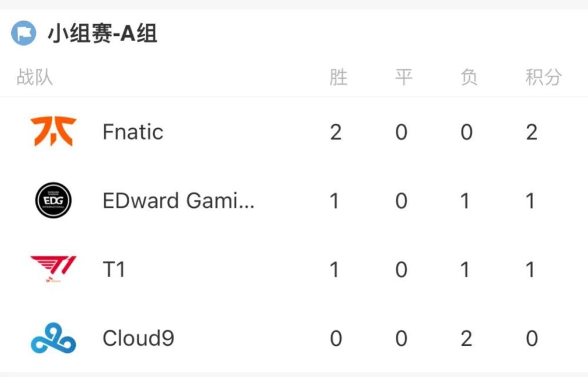Click the EDG black circular logo
The height and width of the screenshot is (377, 588).
[54, 200]
